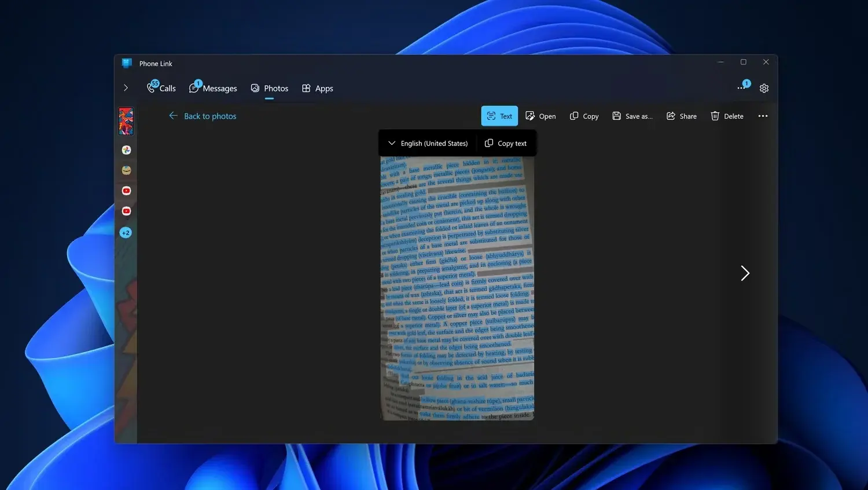The image size is (868, 490).
Task: Show the +2 more apps in sidebar
Action: pos(126,232)
